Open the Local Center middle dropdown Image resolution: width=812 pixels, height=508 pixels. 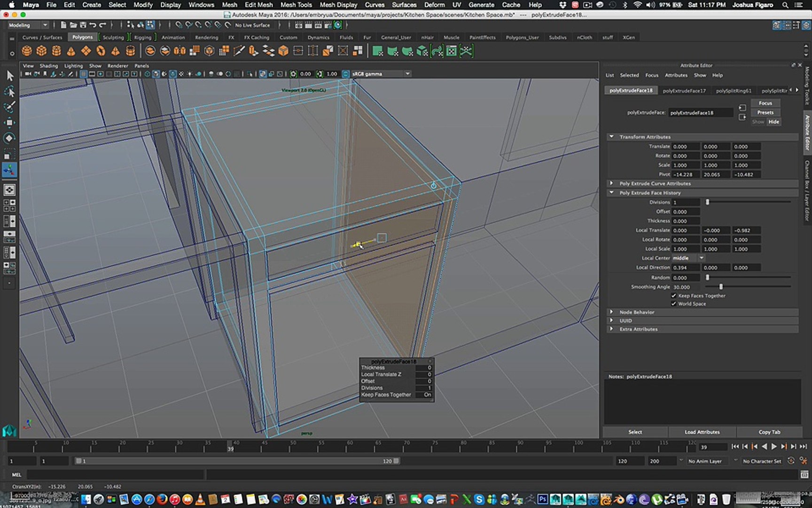[x=688, y=258]
